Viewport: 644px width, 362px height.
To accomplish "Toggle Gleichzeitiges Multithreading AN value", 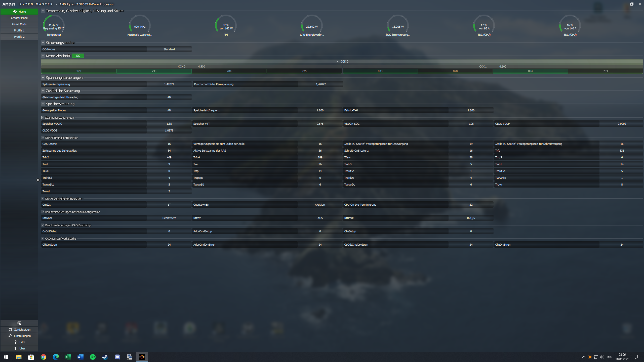I will pyautogui.click(x=169, y=97).
